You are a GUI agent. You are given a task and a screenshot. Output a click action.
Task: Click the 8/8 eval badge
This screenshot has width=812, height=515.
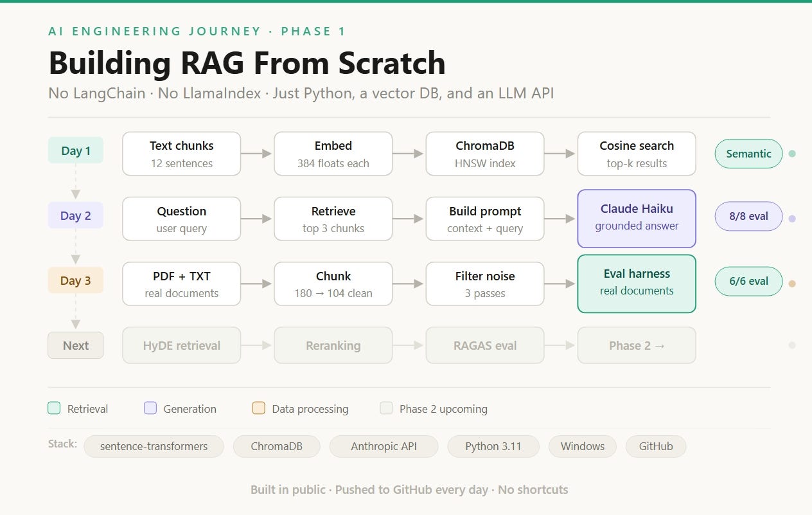(x=748, y=216)
